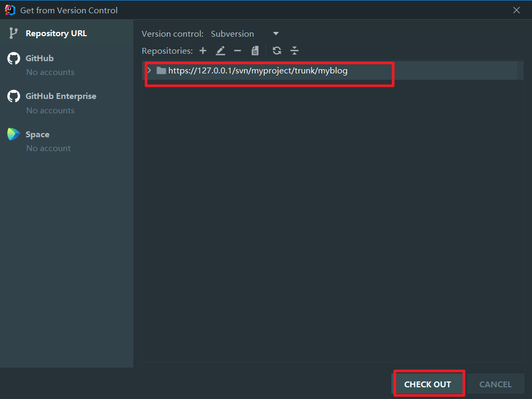The image size is (532, 399).
Task: Click the 'No accounts' text under GitHub Enterprise
Action: point(50,111)
